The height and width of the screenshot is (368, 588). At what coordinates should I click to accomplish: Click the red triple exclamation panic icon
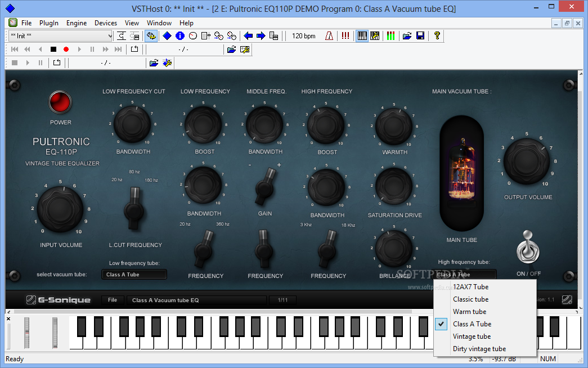click(x=345, y=36)
